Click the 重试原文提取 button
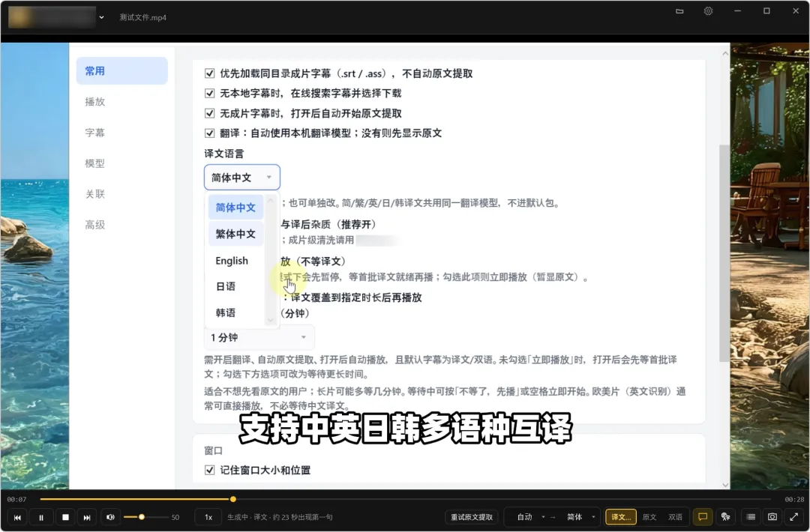Screen dimensions: 810x532 [x=472, y=517]
